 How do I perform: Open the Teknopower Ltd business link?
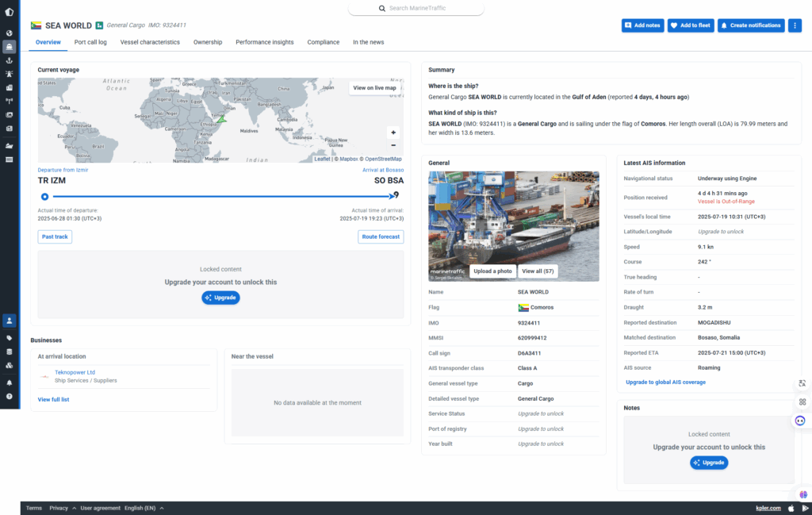click(75, 372)
